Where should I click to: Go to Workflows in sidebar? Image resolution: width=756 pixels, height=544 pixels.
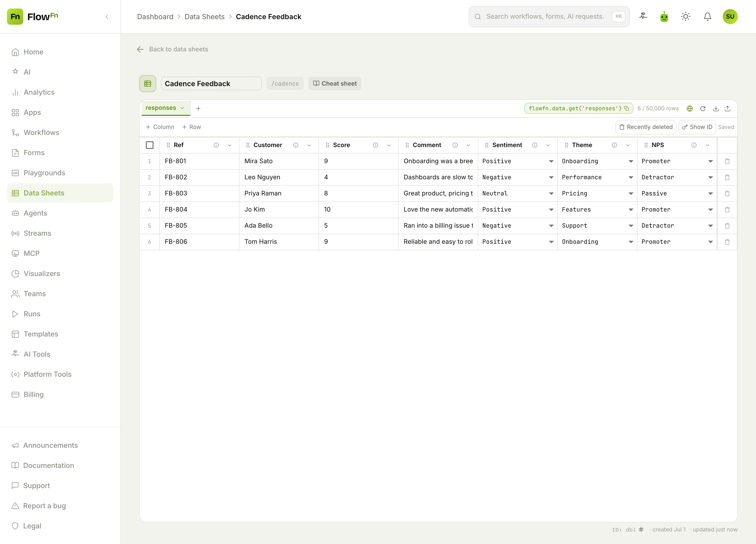(60, 132)
